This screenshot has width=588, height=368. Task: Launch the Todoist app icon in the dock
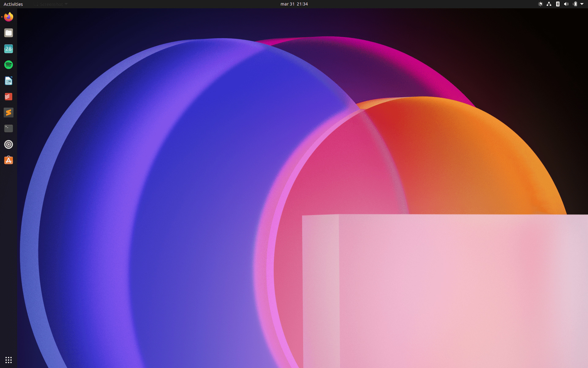click(x=9, y=97)
